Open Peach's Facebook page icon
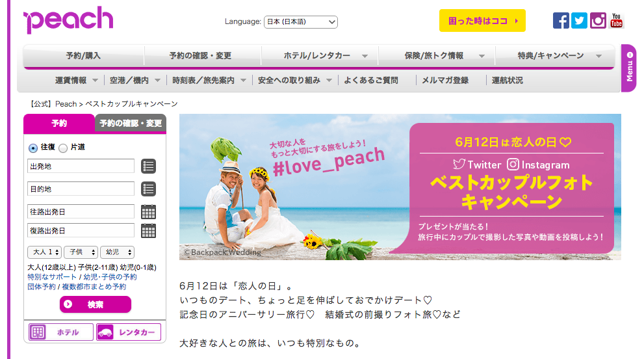644x359 pixels. point(561,20)
